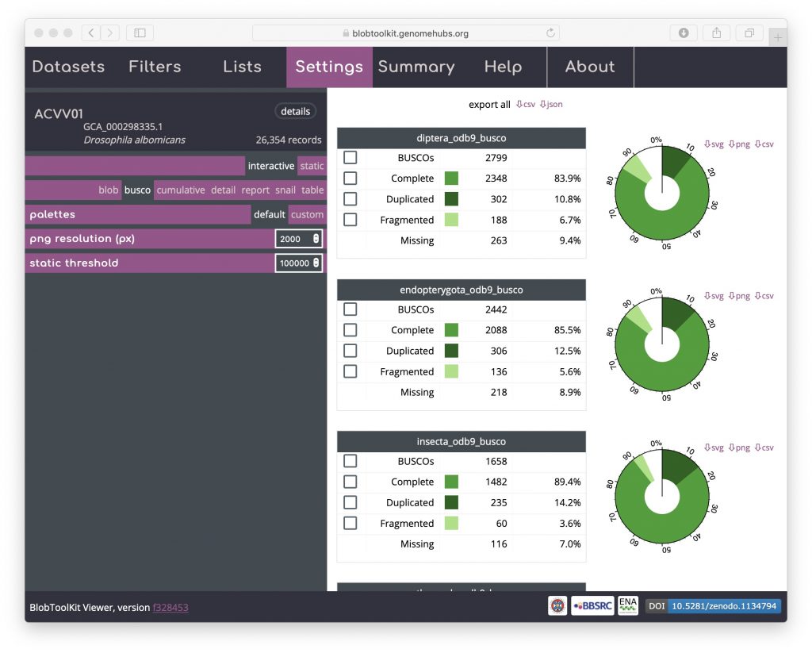Click the BBSRC logo in footer
This screenshot has width=812, height=653.
[x=592, y=607]
